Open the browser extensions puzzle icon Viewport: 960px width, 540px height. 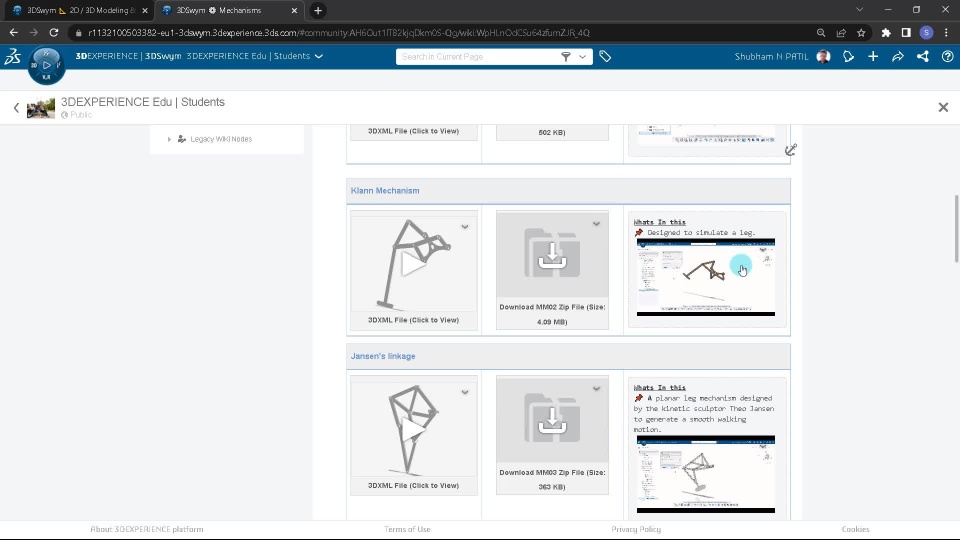(x=886, y=32)
